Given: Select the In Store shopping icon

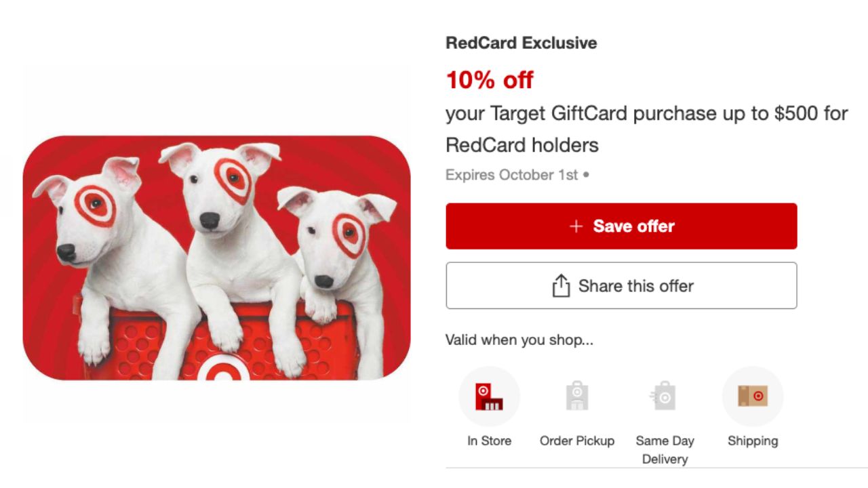Looking at the screenshot, I should tap(489, 396).
